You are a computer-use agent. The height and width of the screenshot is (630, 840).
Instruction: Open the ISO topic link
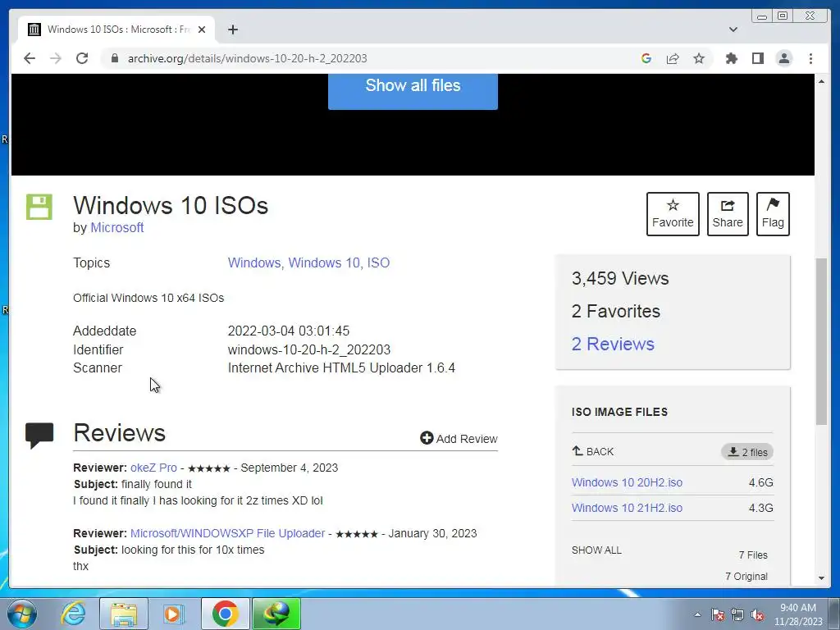point(378,263)
